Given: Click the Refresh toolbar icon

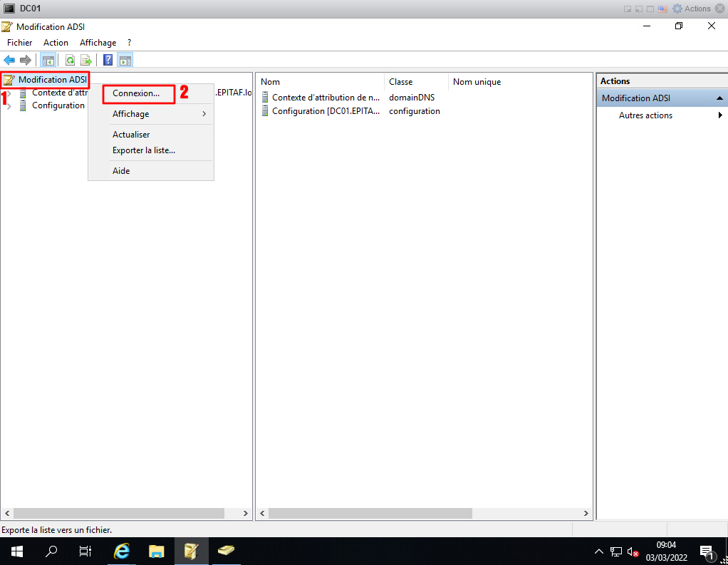Looking at the screenshot, I should [x=70, y=61].
